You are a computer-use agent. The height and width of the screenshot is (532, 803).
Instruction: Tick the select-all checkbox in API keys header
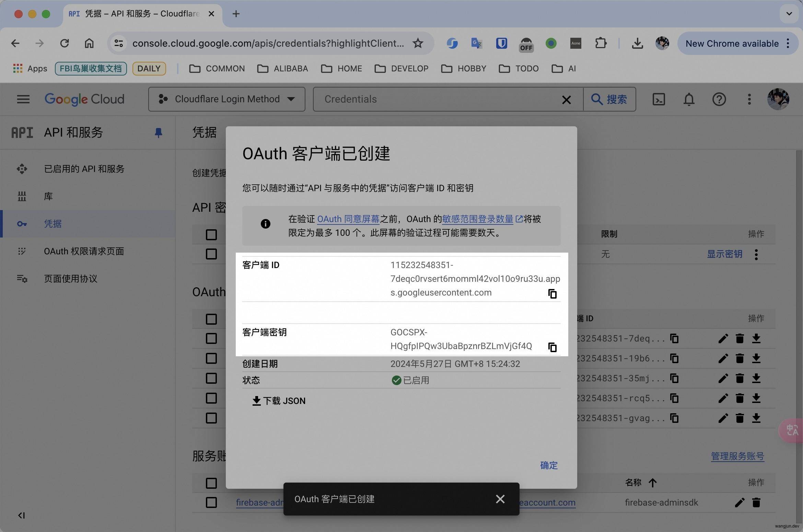point(211,235)
